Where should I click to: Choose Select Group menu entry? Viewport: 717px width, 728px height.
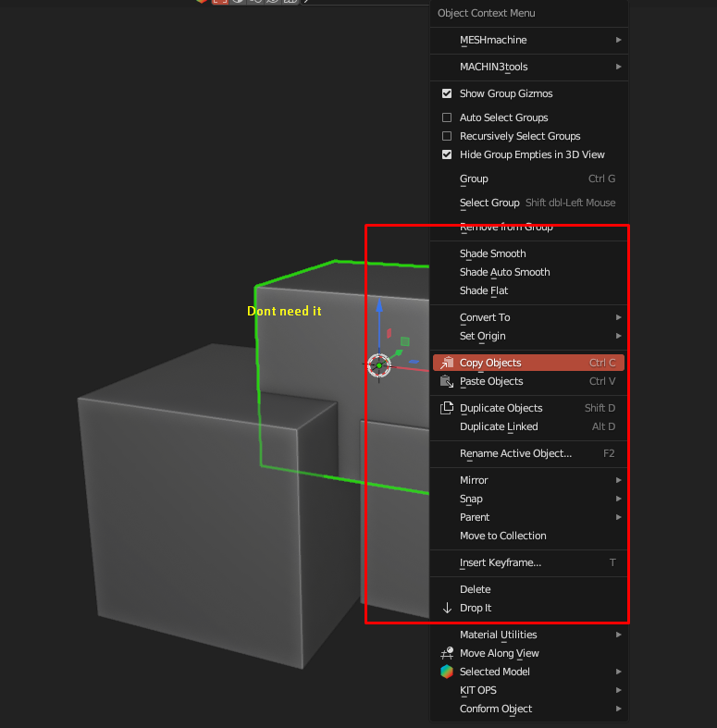[529, 203]
